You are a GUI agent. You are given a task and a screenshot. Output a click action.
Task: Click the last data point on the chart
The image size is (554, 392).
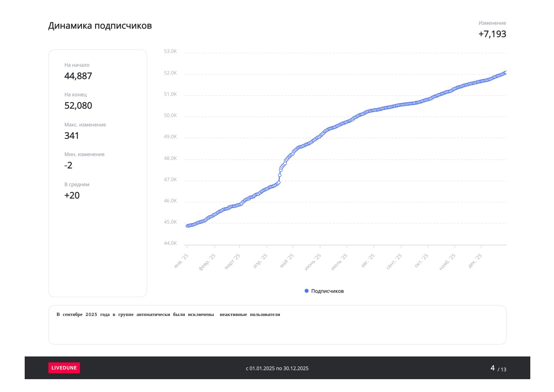[506, 72]
